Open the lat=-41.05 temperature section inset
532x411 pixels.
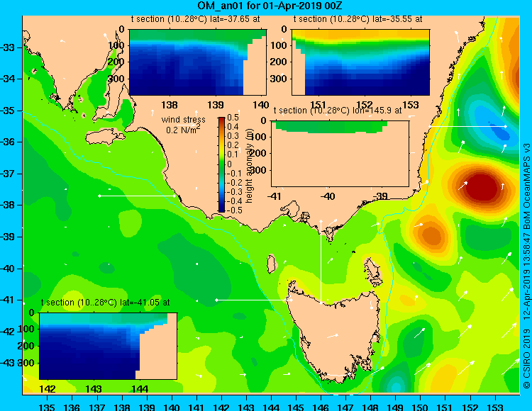(x=109, y=347)
